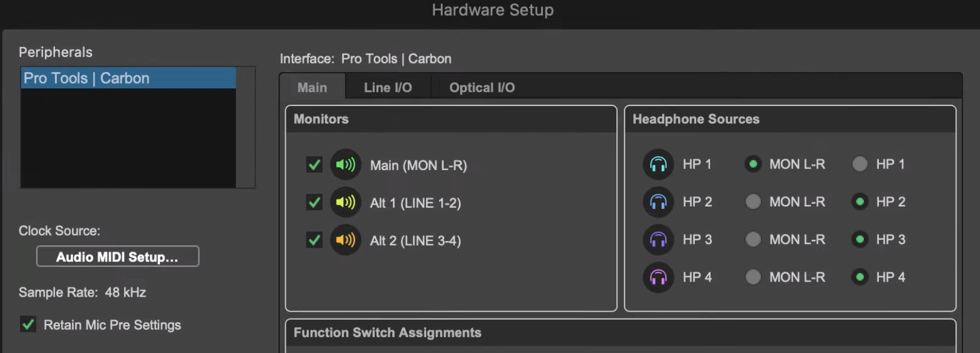Choose MON L-R radio for HP 4
Viewport: 980px width, 353px height.
point(753,277)
